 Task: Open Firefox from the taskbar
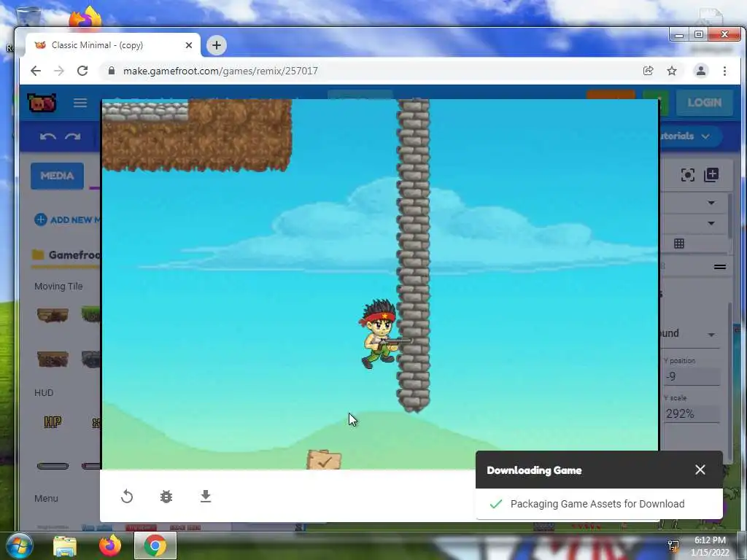point(110,545)
